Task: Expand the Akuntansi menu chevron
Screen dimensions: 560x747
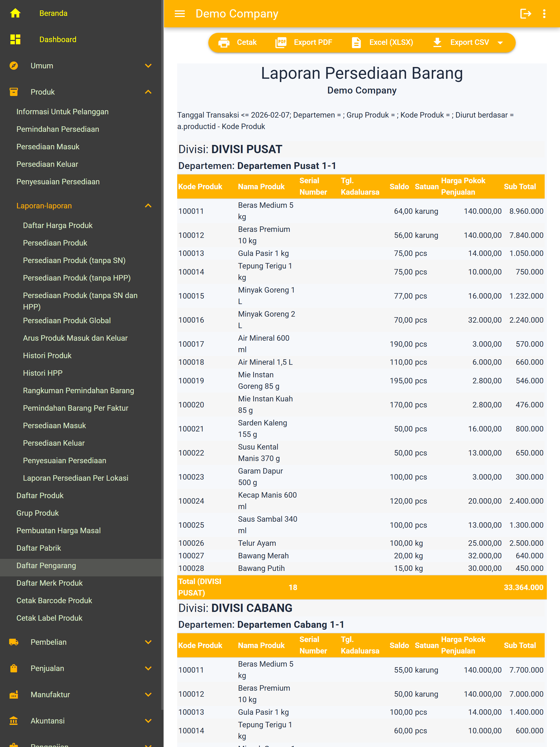Action: (x=148, y=721)
